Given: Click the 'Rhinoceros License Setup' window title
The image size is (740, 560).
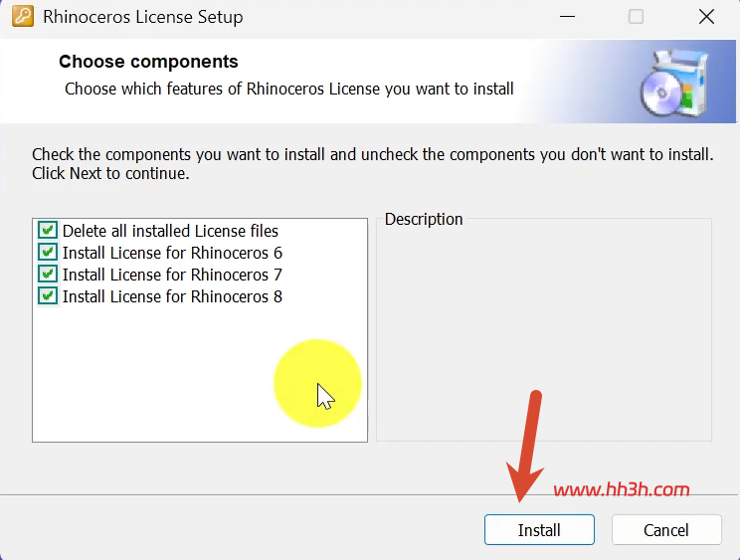Looking at the screenshot, I should [143, 17].
